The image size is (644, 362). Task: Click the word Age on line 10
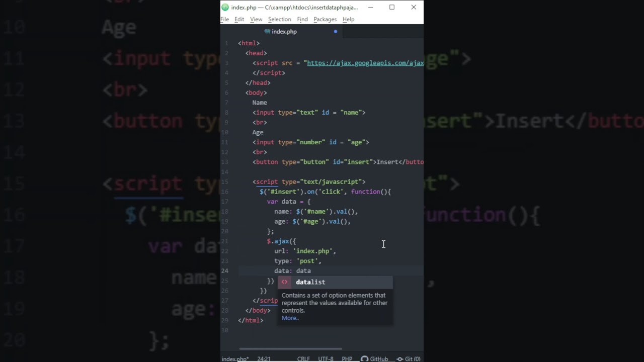pos(258,132)
